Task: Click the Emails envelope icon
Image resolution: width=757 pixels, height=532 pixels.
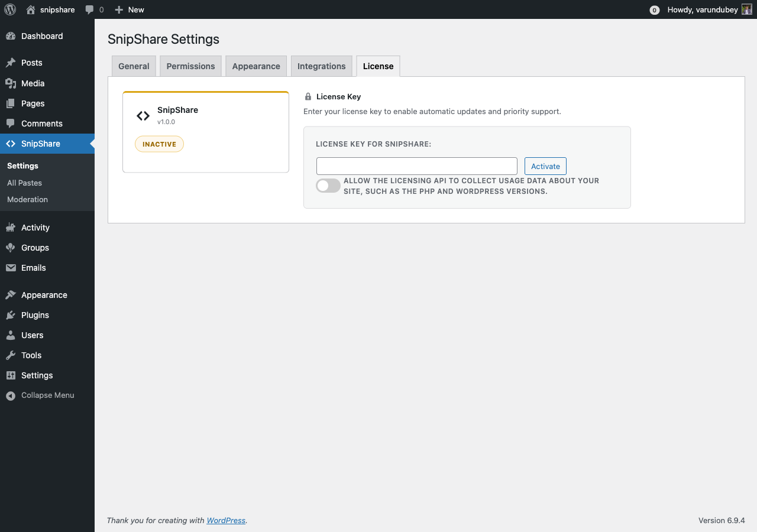Action: 10,268
